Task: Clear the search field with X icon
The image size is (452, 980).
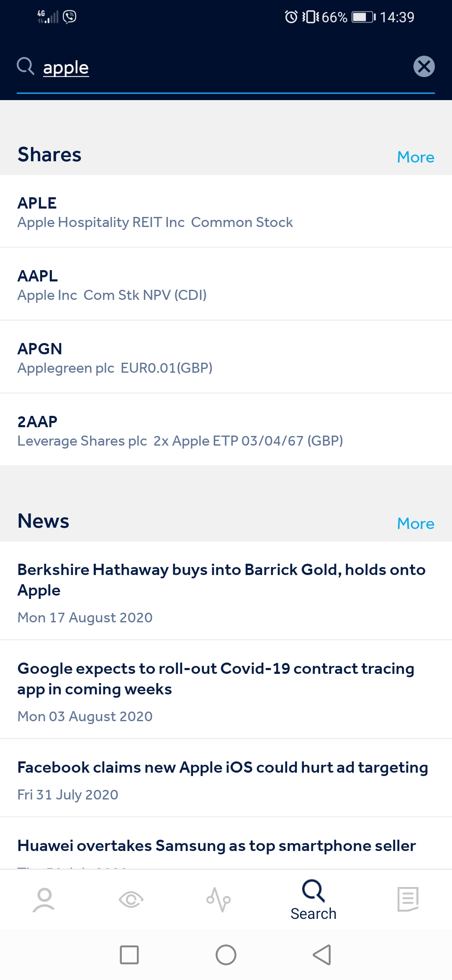Action: 424,67
